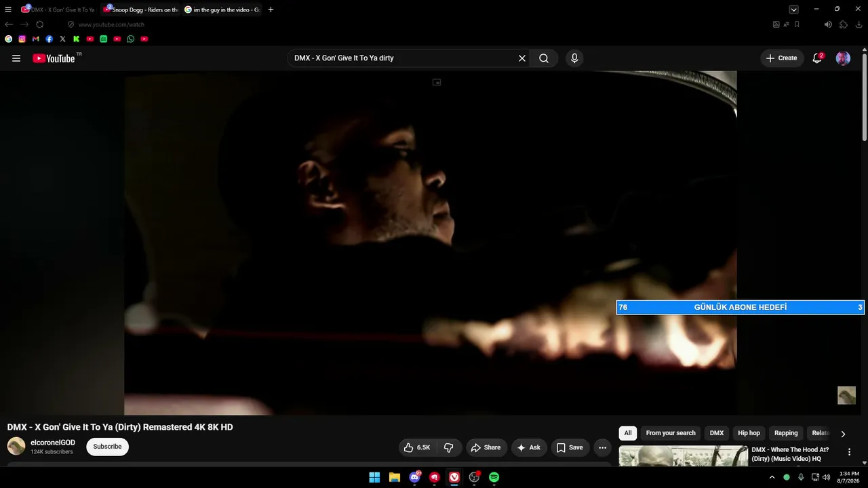Open the elcoronelGOD channel avatar

(x=16, y=446)
